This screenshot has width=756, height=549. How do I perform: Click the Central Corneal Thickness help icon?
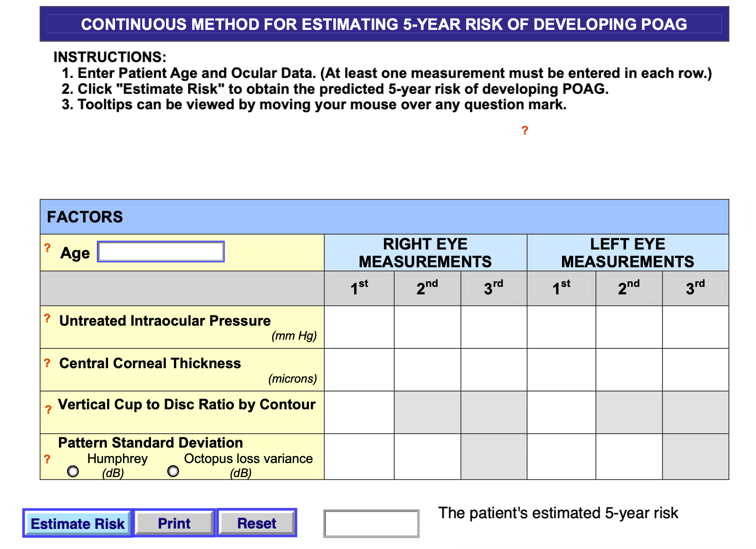tap(47, 363)
